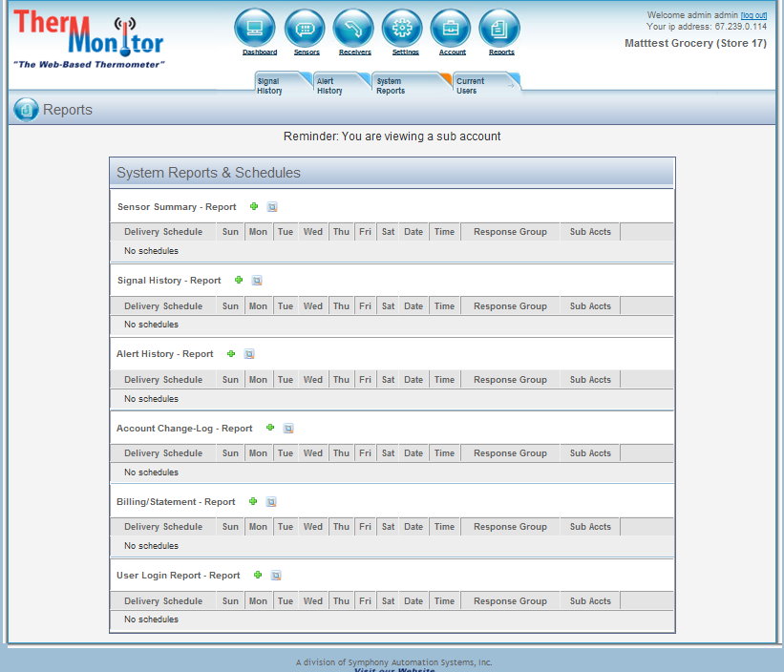784x672 pixels.
Task: Open the Receivers phone icon
Action: tap(353, 28)
